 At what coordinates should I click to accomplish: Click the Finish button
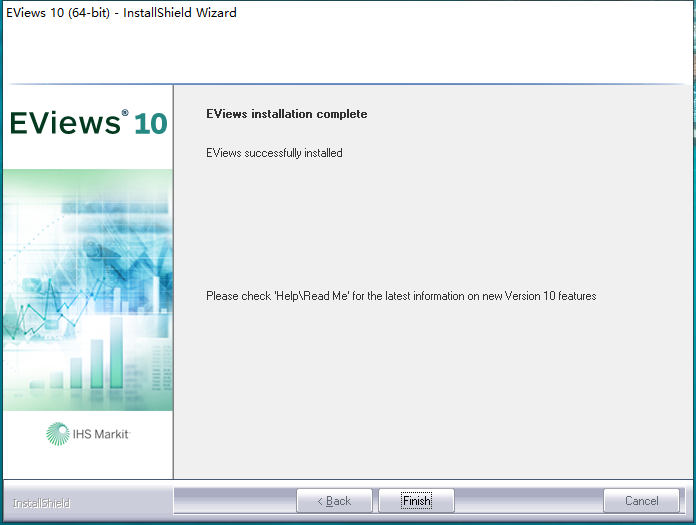(416, 501)
